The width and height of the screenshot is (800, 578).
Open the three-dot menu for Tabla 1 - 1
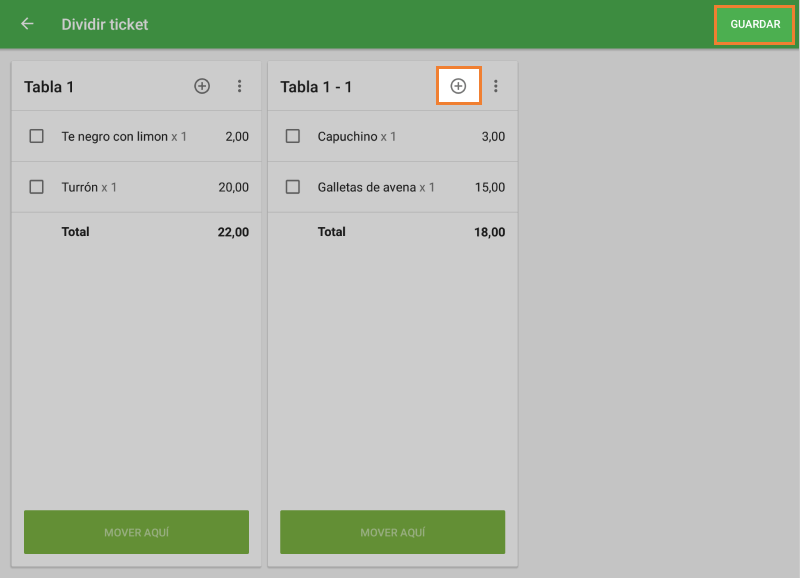pos(496,87)
